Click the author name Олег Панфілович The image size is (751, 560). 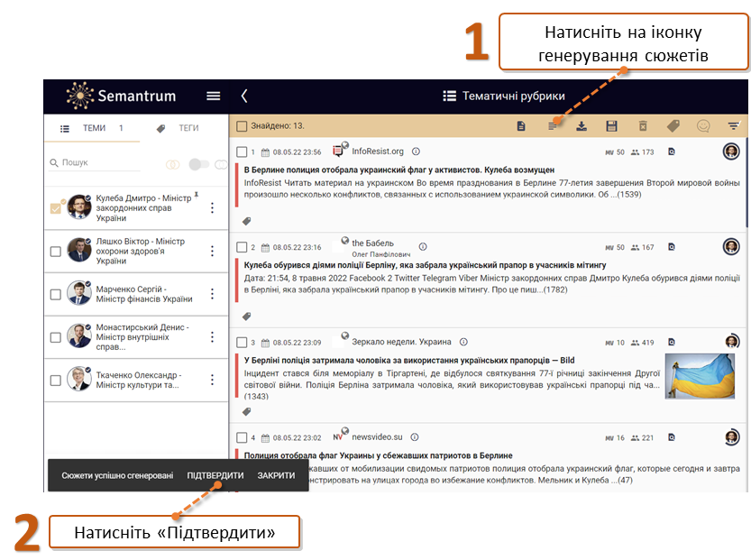(x=380, y=254)
